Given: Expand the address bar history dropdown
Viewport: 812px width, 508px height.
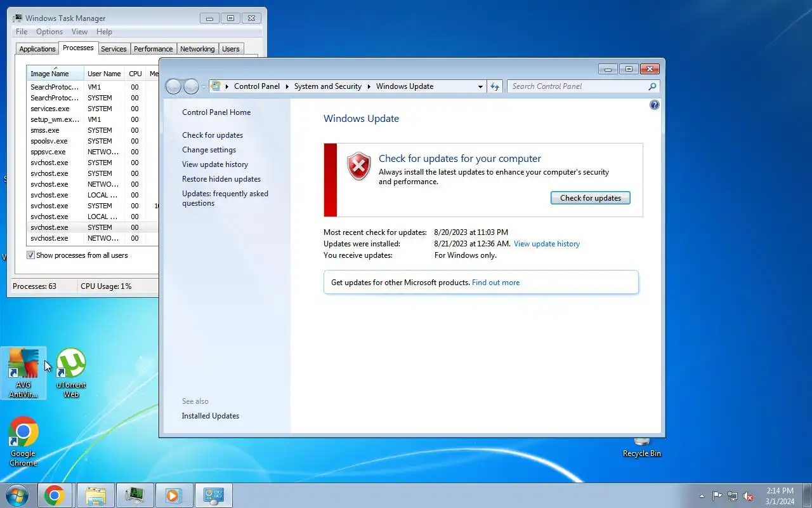Looking at the screenshot, I should [480, 86].
